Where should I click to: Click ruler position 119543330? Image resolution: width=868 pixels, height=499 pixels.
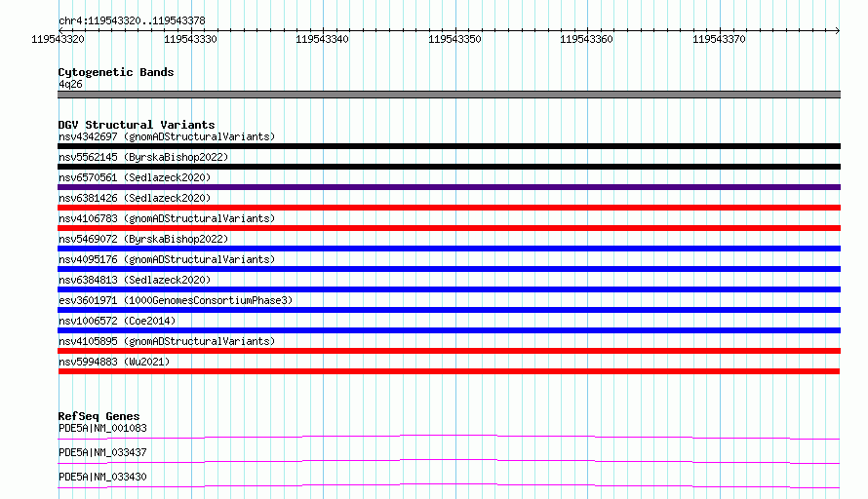point(190,39)
